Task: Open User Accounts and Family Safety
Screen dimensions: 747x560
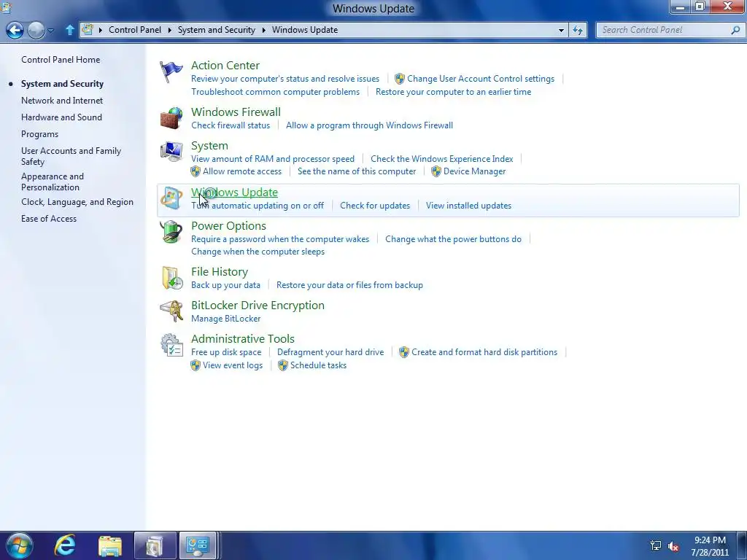Action: click(71, 156)
